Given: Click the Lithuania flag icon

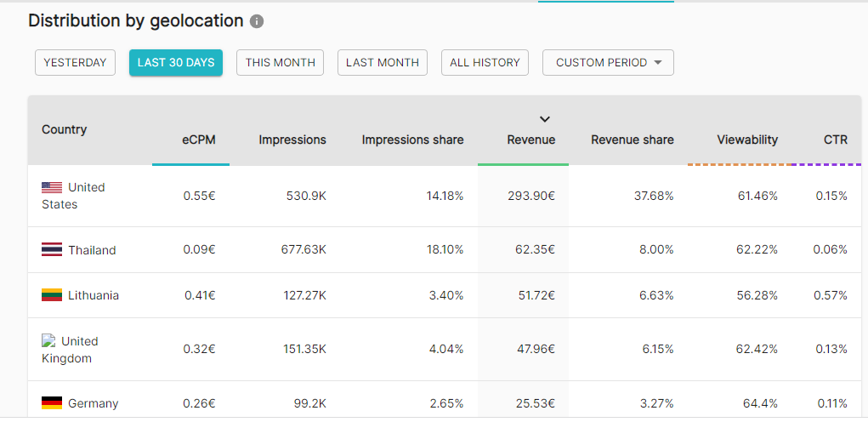Looking at the screenshot, I should tap(52, 295).
